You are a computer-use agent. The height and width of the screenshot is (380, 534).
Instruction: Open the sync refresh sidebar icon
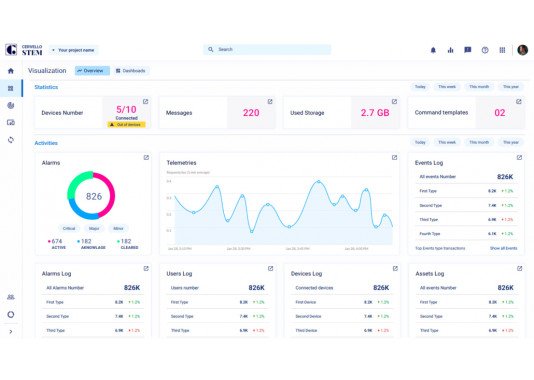pyautogui.click(x=11, y=140)
